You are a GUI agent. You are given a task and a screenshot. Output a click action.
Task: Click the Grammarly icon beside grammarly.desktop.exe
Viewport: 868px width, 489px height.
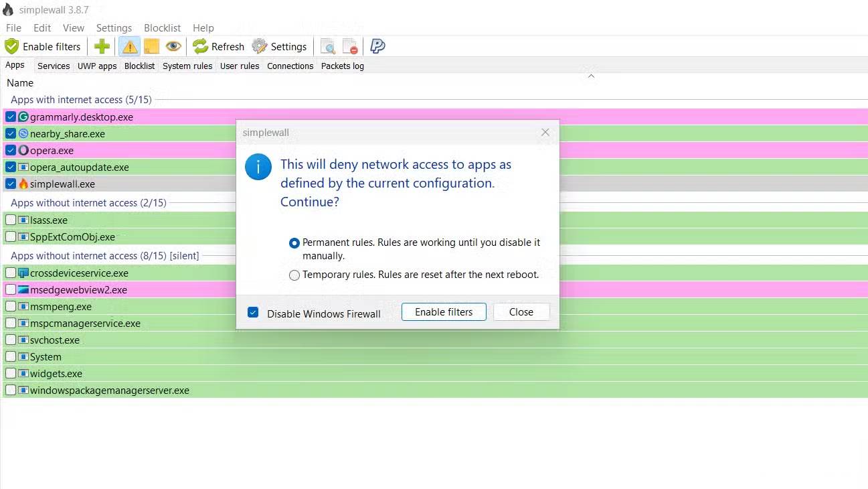tap(23, 117)
